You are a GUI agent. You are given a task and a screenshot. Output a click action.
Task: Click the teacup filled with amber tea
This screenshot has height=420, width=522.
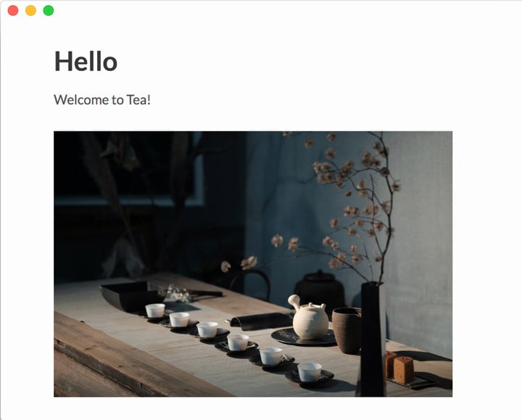tap(238, 342)
